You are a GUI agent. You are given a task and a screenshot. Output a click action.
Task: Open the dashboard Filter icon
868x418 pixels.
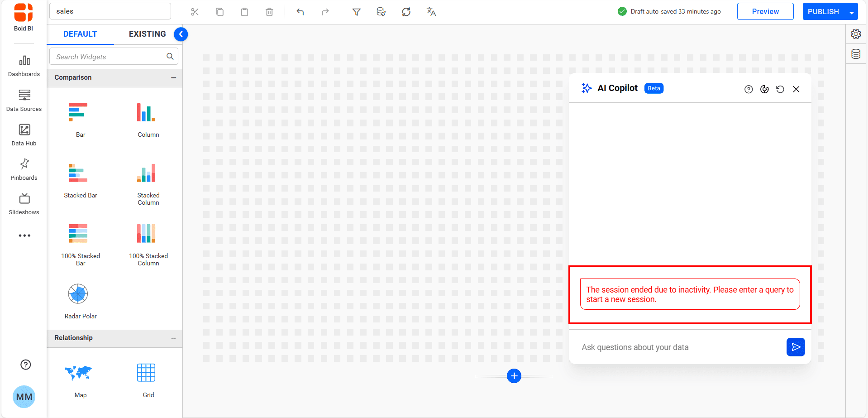click(x=356, y=12)
